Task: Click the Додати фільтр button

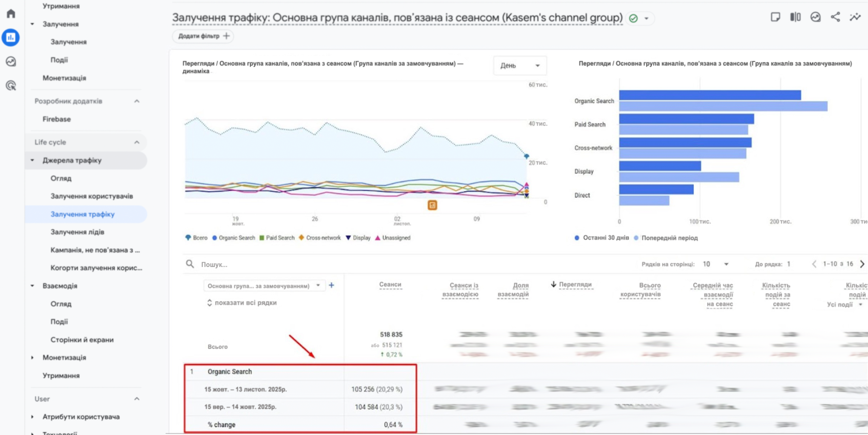Action: 203,36
